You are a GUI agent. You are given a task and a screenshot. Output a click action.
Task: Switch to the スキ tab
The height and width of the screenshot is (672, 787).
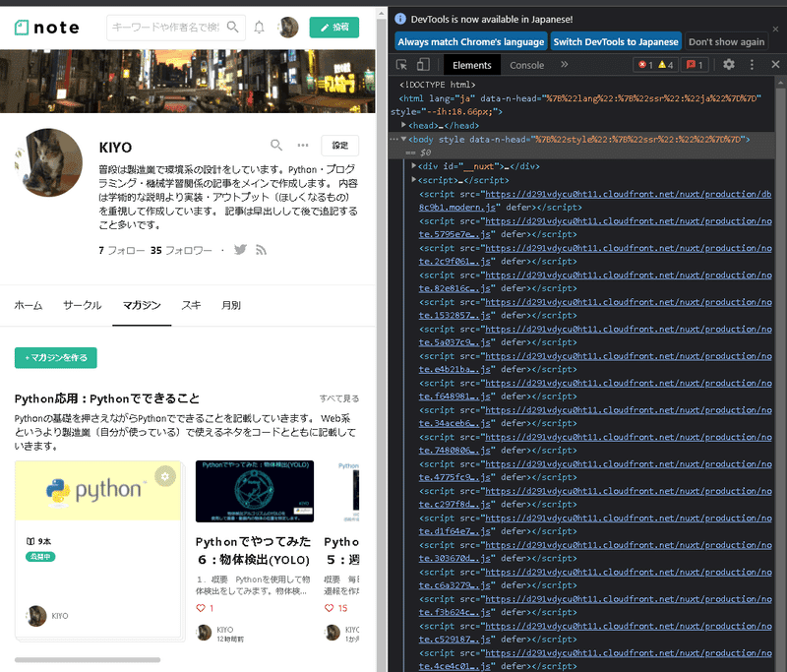pyautogui.click(x=191, y=305)
